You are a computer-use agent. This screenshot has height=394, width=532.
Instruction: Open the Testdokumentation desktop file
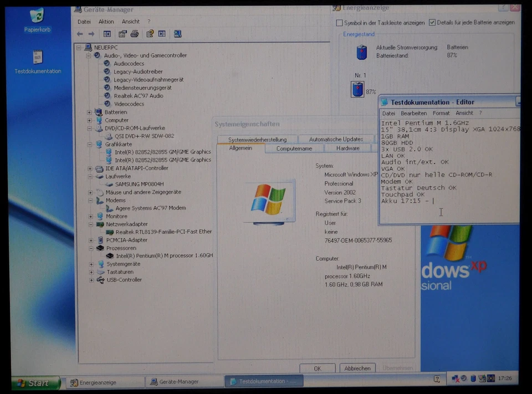38,62
